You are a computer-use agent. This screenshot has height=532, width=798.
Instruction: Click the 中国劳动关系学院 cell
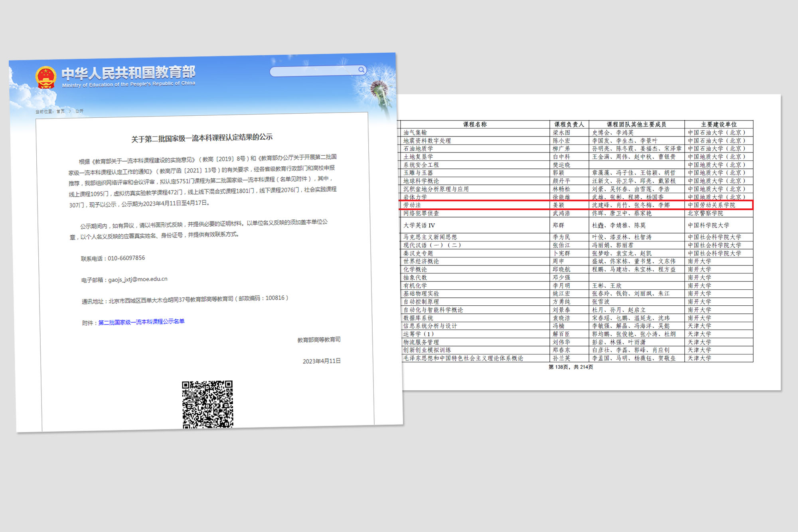[x=711, y=205]
